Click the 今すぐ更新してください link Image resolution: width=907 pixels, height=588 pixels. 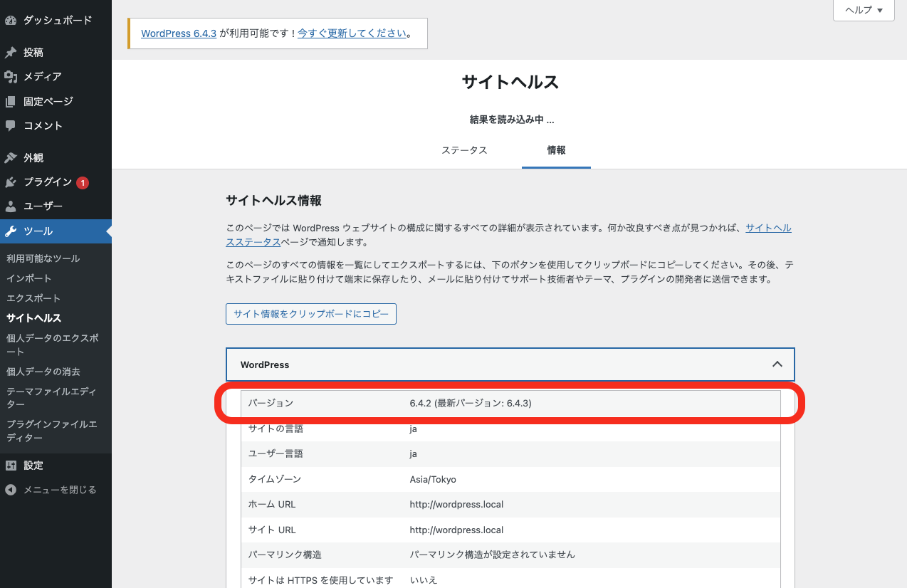pos(352,33)
